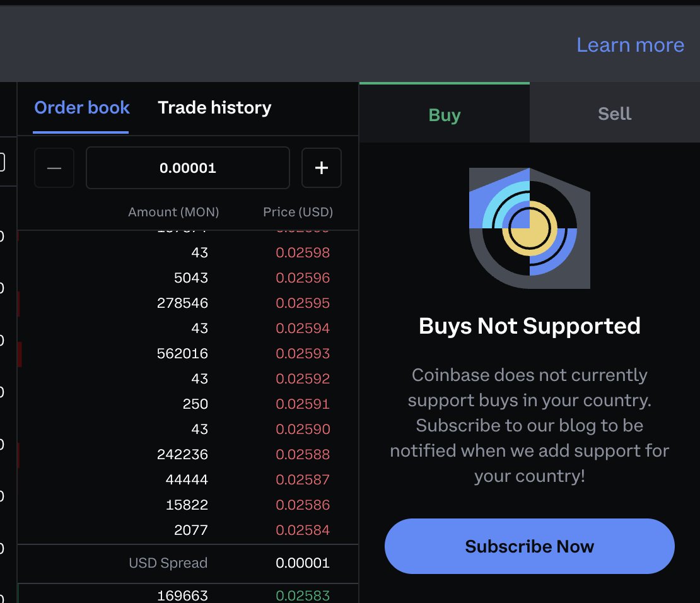Viewport: 700px width, 603px height.
Task: Open the Learn more link
Action: coord(630,44)
